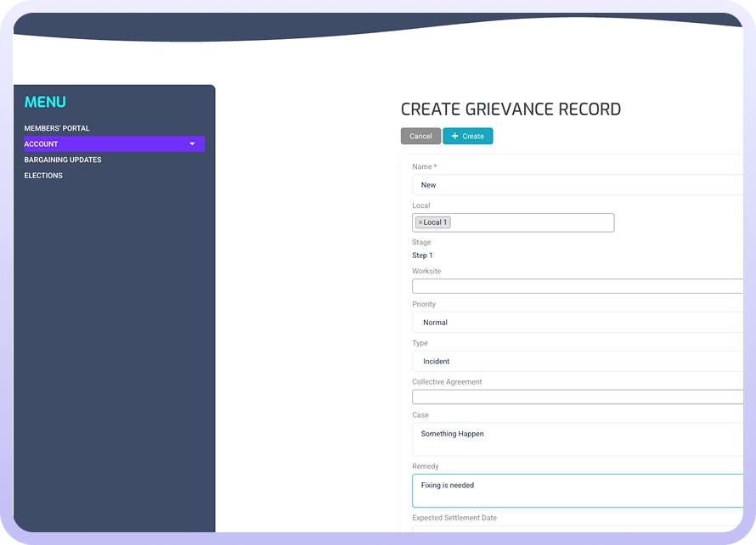
Task: Focus the Remedy text area
Action: click(x=578, y=491)
